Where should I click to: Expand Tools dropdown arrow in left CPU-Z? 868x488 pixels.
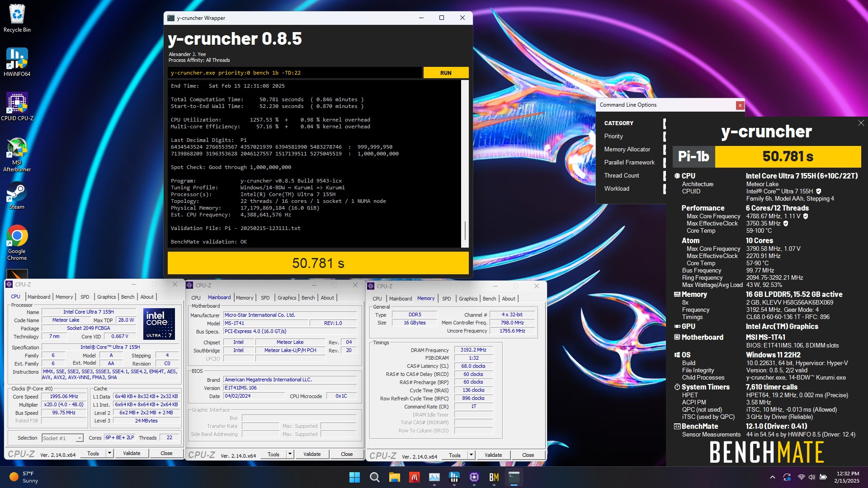109,453
